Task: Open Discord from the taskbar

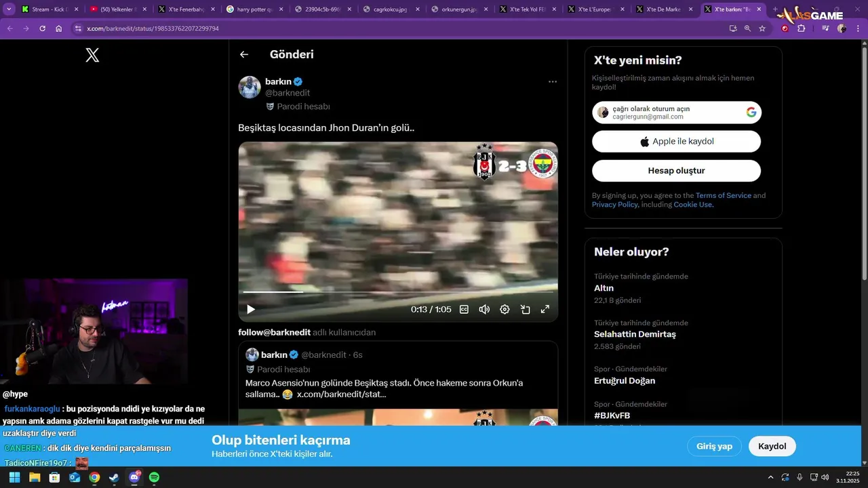Action: click(x=134, y=477)
